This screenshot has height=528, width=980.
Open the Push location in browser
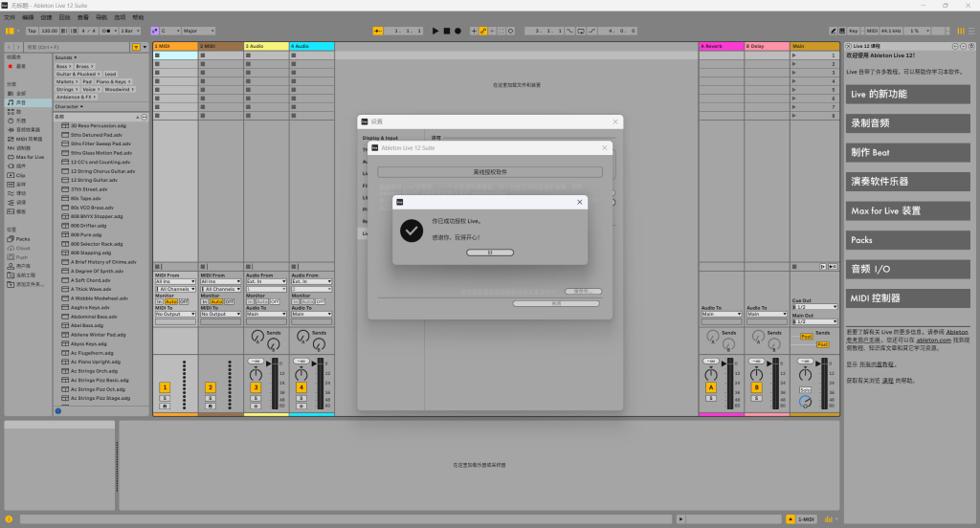(x=28, y=256)
